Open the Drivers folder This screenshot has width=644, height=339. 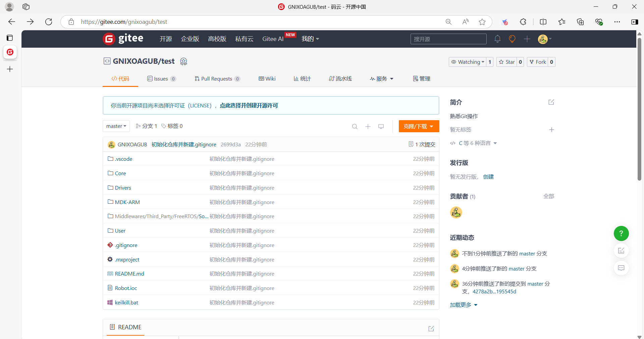[123, 188]
